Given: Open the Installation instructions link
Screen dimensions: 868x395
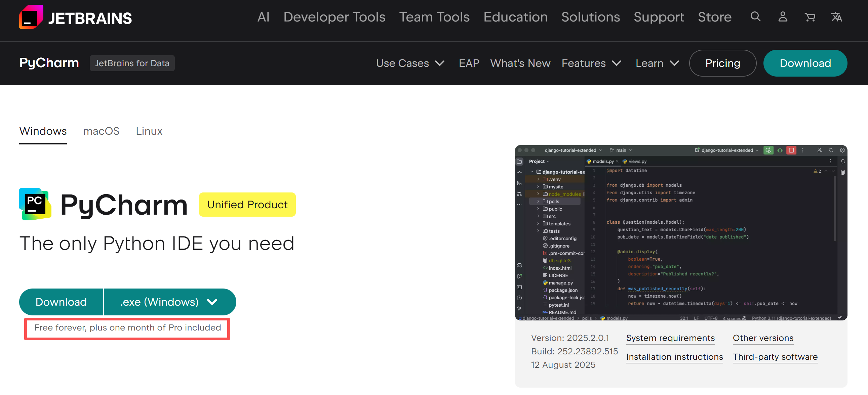Looking at the screenshot, I should [674, 357].
